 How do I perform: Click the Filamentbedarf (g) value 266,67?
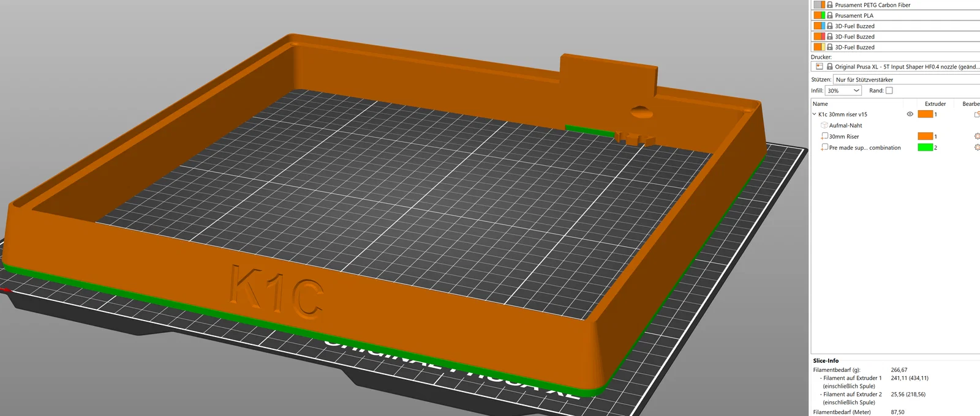click(899, 370)
